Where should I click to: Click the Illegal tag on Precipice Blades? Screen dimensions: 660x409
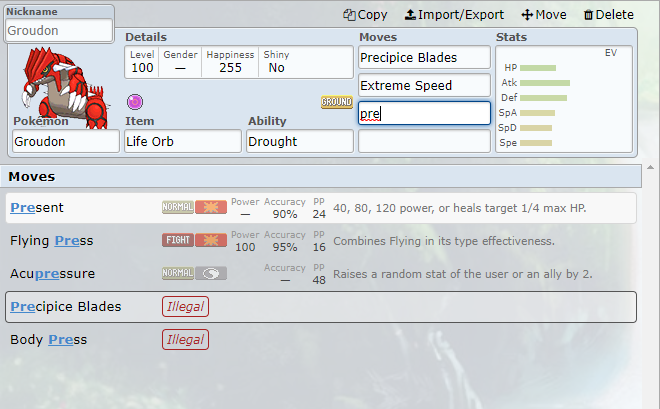[x=185, y=307]
